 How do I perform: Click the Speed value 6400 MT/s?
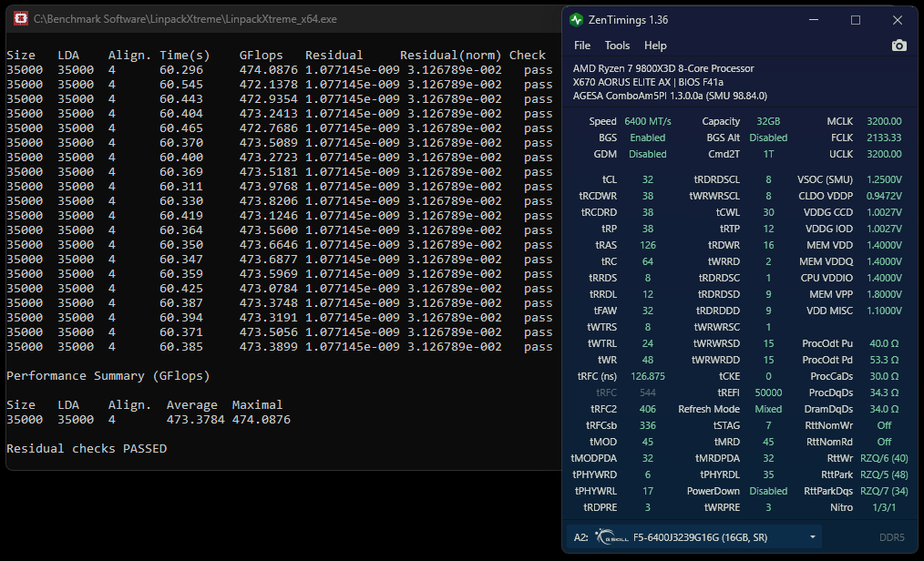click(x=648, y=121)
